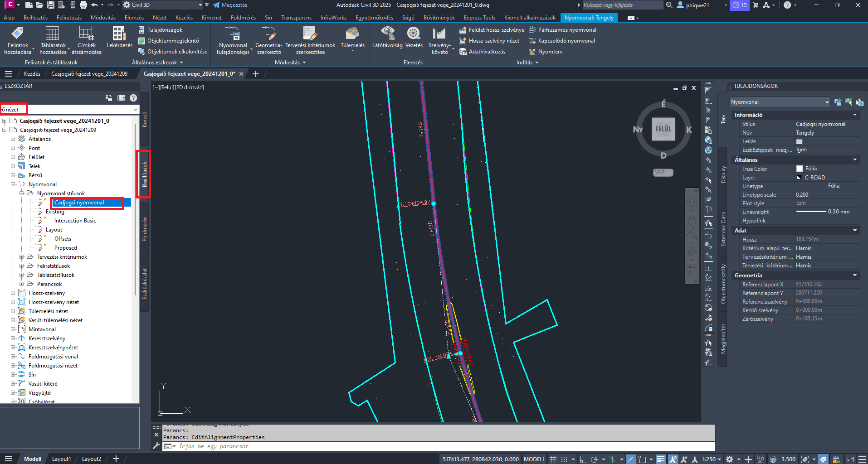The image size is (868, 464).
Task: Toggle grid display in status bar
Action: (553, 459)
